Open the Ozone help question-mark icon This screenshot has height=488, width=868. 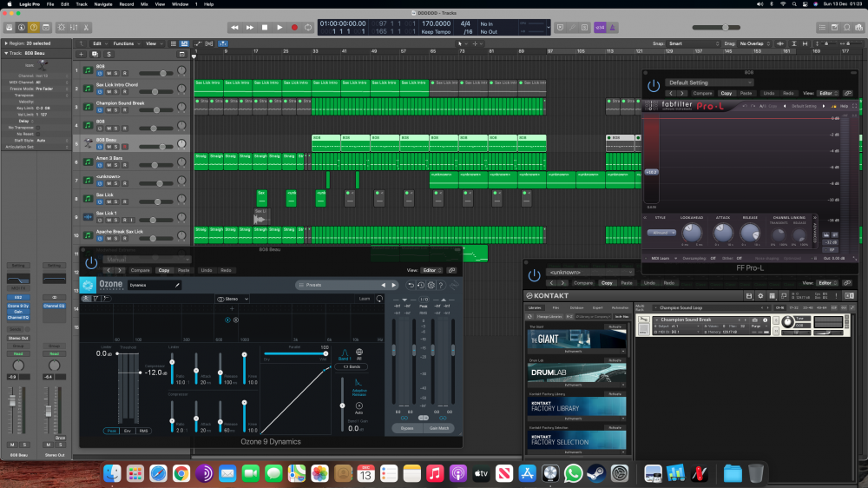[441, 286]
